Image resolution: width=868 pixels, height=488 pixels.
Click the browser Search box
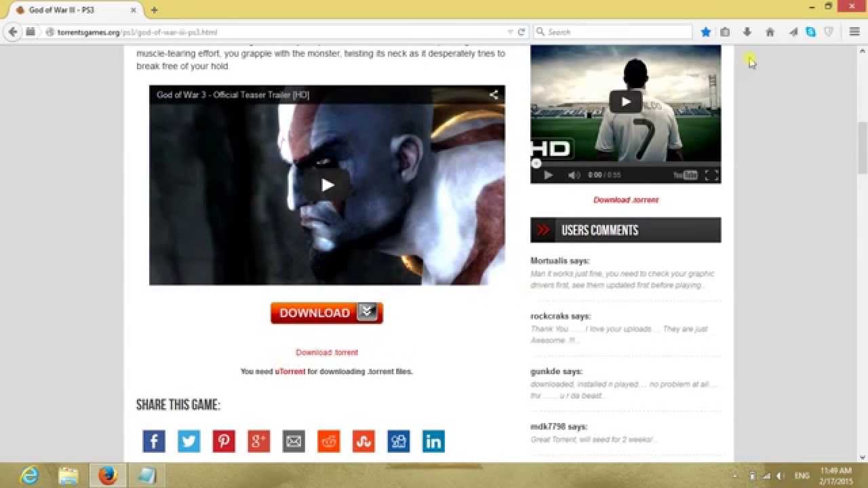[x=612, y=32]
